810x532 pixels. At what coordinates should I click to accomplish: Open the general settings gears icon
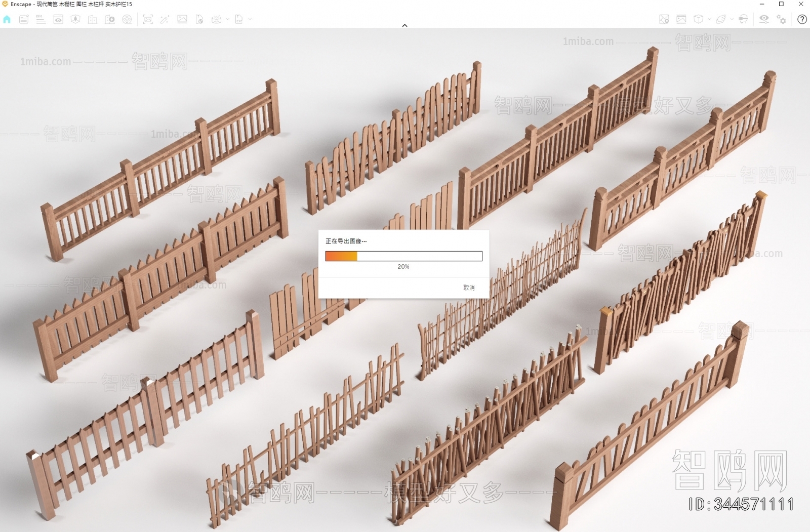coord(782,20)
